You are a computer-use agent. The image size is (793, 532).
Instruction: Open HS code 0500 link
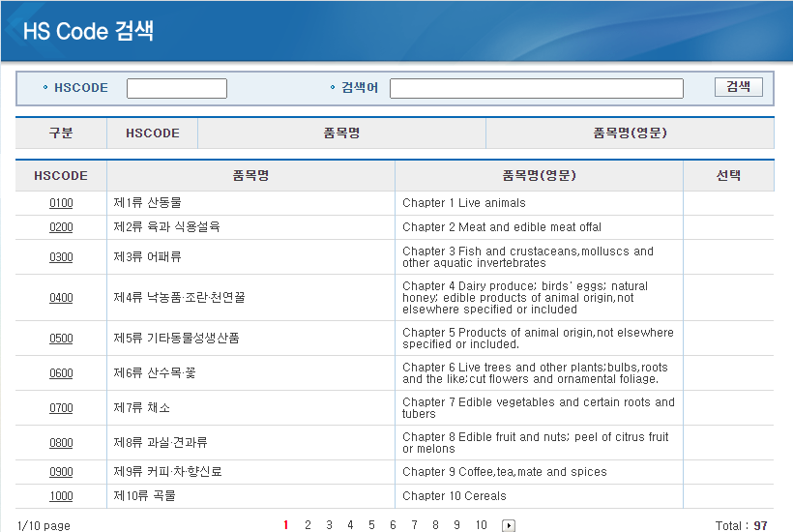click(61, 339)
